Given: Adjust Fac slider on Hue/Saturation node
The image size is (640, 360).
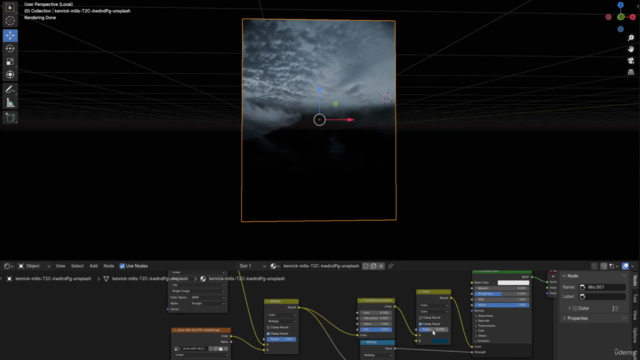Looking at the screenshot, I should click(x=376, y=329).
